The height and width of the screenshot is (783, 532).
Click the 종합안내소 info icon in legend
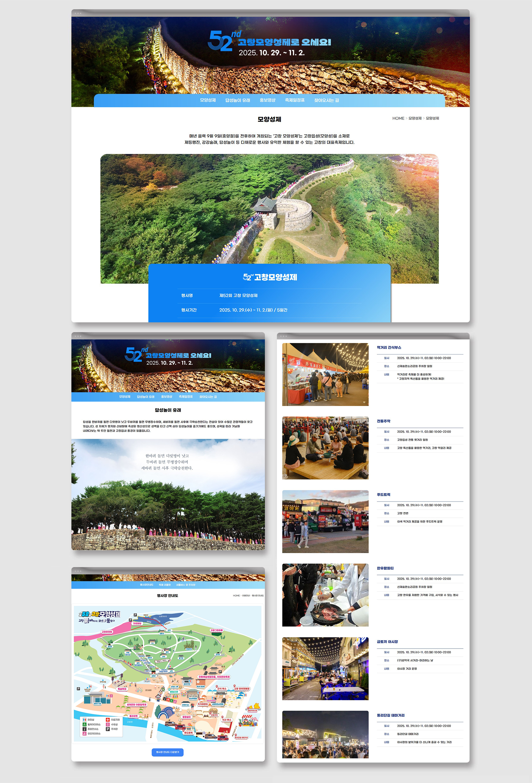point(85,729)
